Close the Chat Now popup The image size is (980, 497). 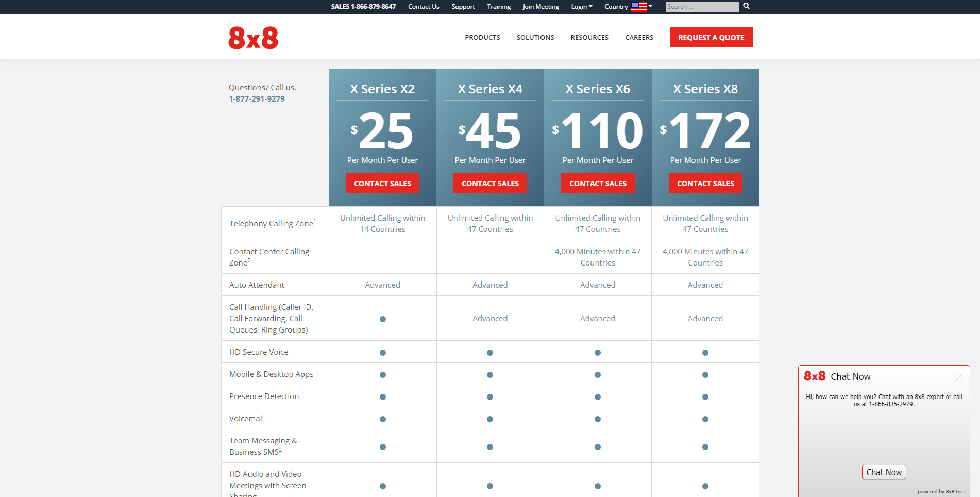[x=958, y=377]
